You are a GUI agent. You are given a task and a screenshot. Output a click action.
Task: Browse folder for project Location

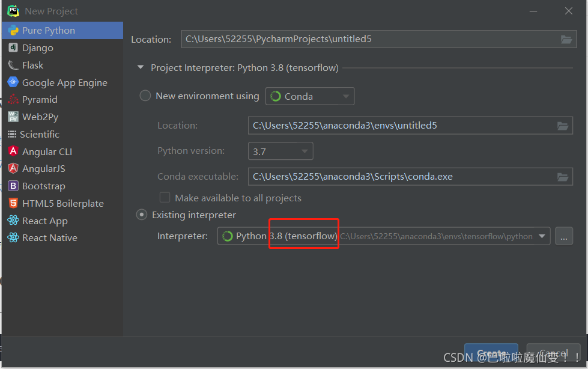(x=566, y=39)
